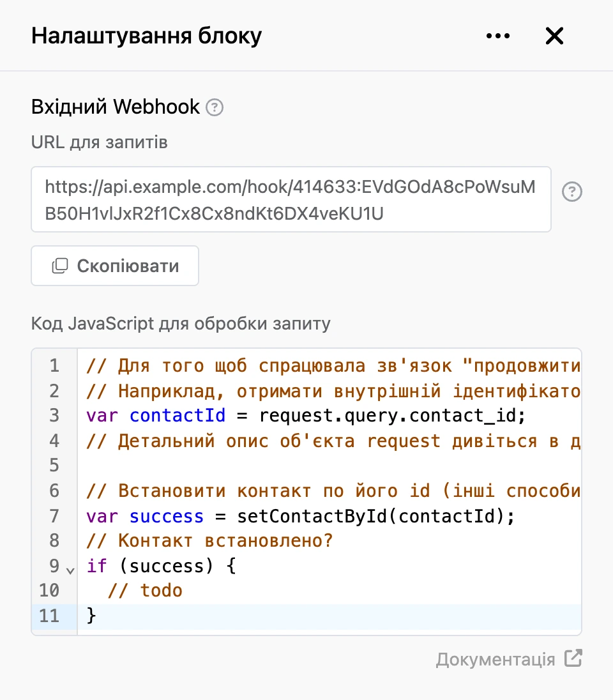Click external link icon next to Документація
Screen dimensions: 613x700
coord(573,658)
